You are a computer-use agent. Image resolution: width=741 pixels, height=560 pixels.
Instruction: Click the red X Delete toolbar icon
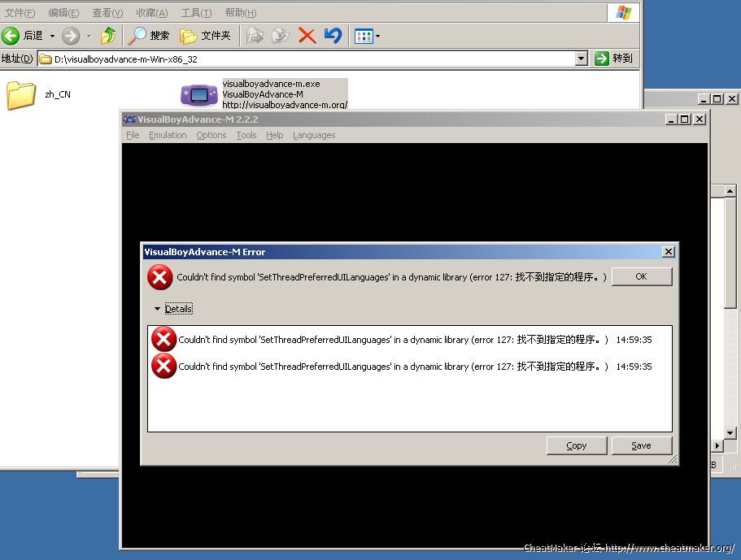pos(307,36)
